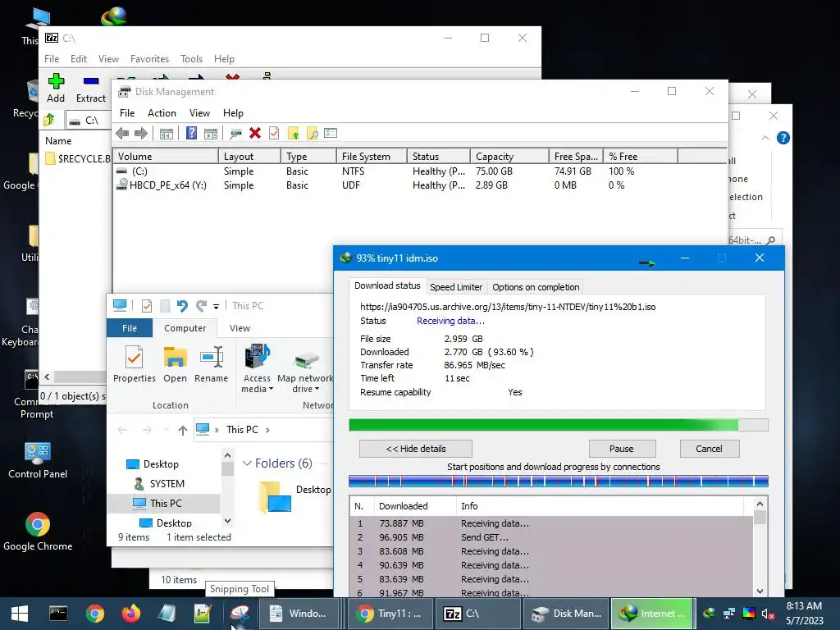Open recent locations dropdown in Explorer navigation
The height and width of the screenshot is (630, 840).
click(x=166, y=430)
